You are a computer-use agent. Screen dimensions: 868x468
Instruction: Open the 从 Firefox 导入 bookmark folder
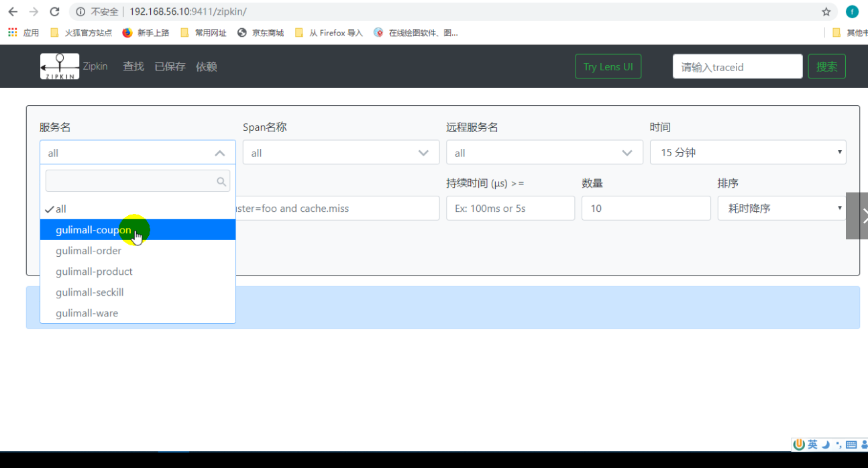click(329, 32)
